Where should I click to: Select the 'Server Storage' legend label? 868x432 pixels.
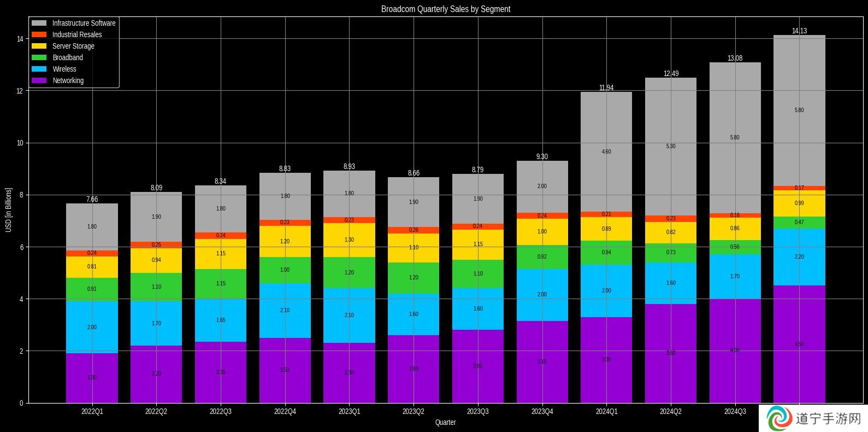[x=73, y=46]
